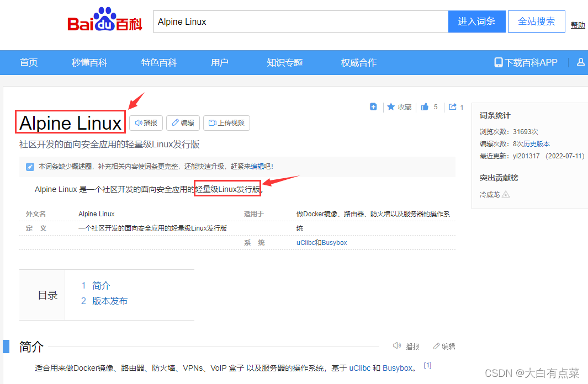
Task: Click the 目录 label
Action: point(47,295)
